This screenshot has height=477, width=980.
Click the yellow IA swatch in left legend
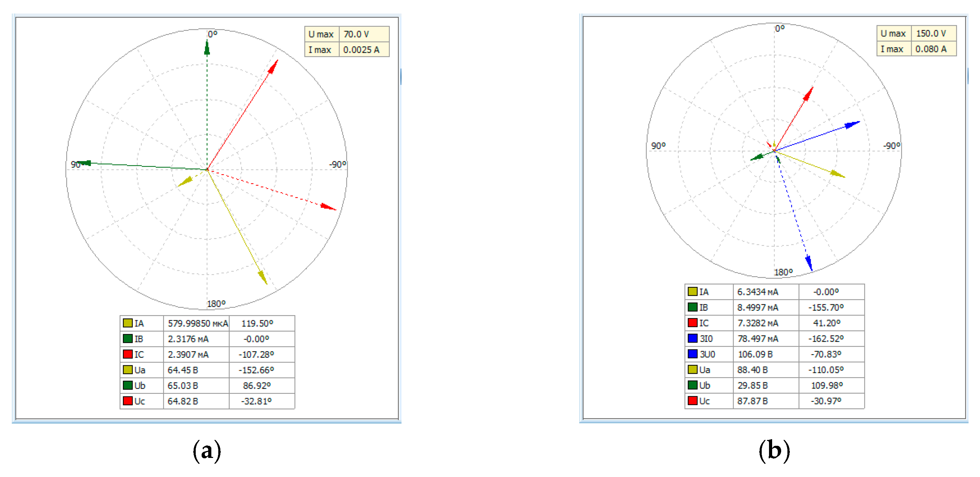coord(127,323)
